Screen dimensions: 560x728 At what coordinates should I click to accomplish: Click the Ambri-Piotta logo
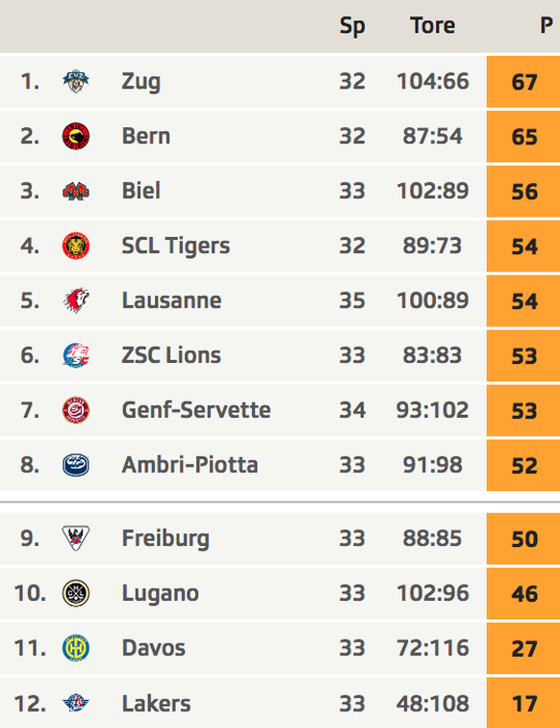tap(76, 465)
